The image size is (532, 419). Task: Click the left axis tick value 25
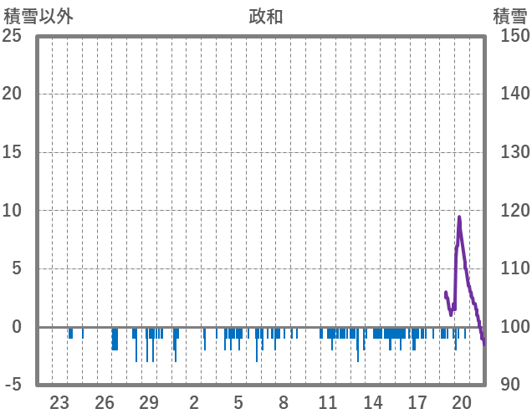[x=12, y=35]
